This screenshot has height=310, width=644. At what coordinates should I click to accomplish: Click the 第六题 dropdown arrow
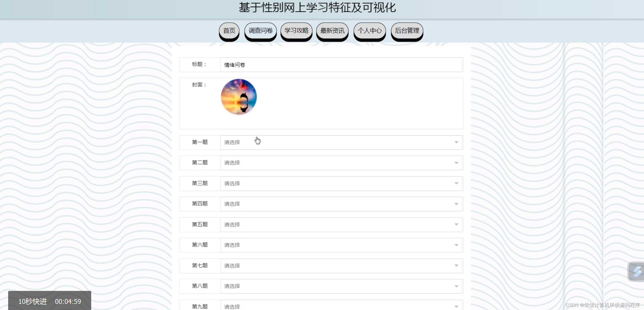pos(456,245)
